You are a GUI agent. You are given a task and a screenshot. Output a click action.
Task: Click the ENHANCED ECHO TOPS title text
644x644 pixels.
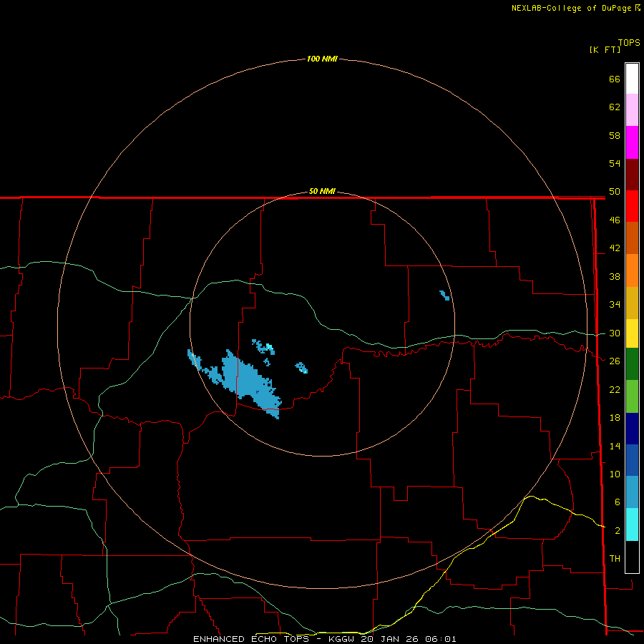[251, 639]
